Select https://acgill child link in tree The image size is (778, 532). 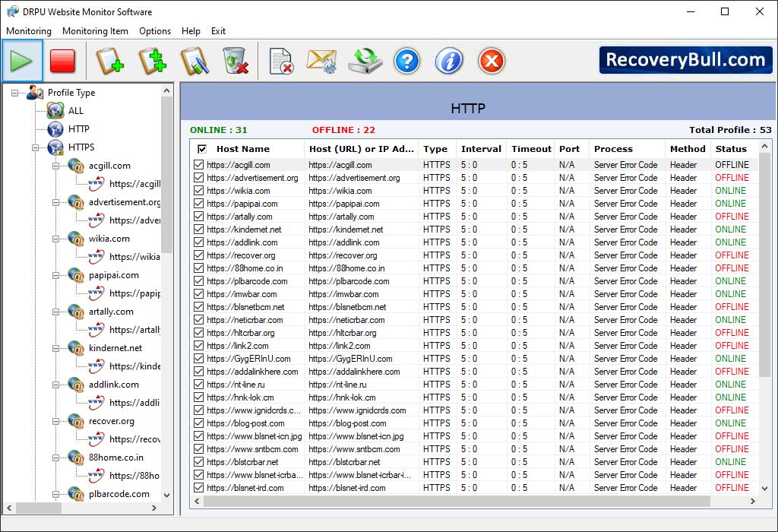click(x=135, y=184)
